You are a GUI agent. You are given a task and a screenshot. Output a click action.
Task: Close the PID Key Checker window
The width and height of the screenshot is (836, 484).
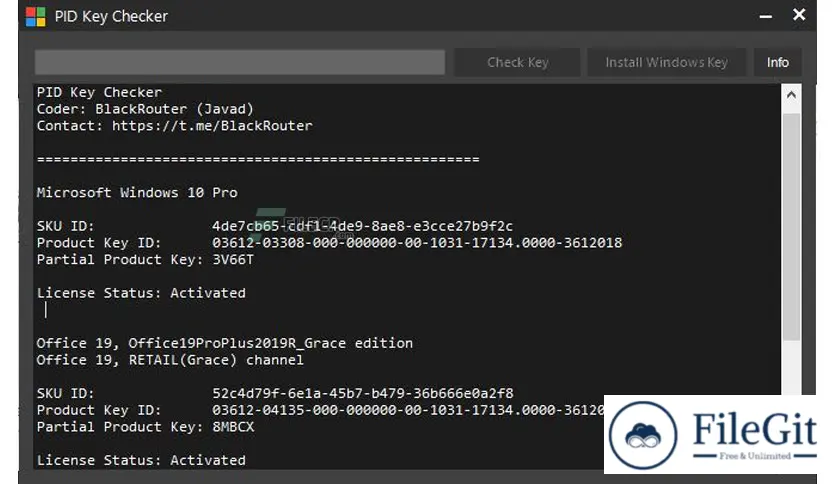[799, 15]
